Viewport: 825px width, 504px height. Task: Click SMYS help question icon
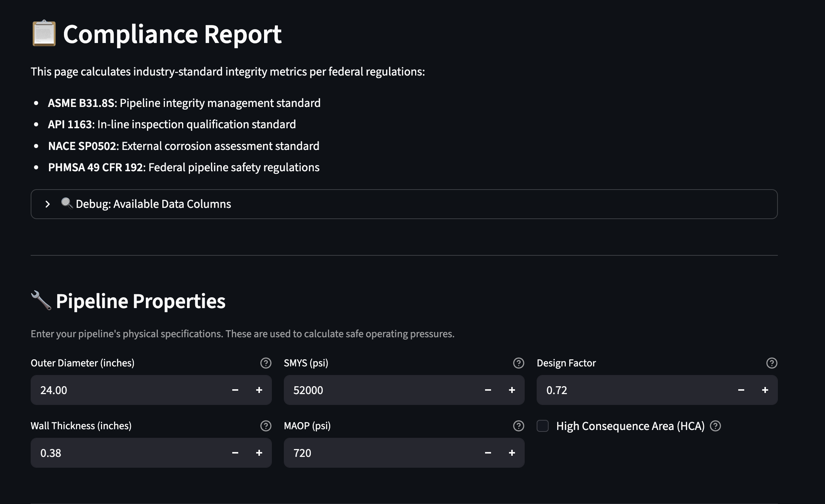518,363
